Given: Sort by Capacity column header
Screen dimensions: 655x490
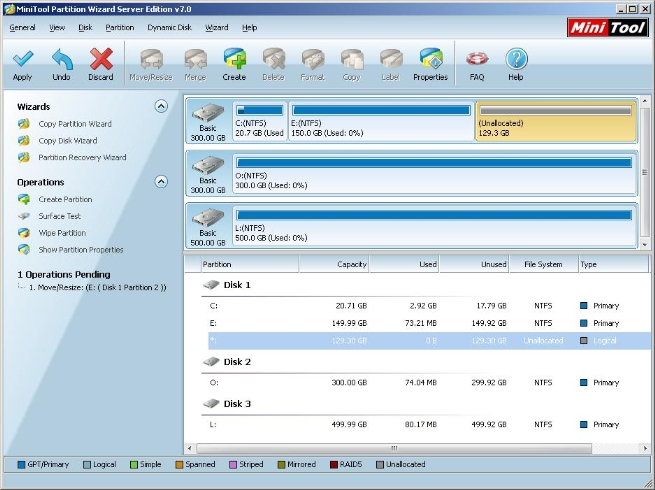Looking at the screenshot, I should pyautogui.click(x=334, y=264).
